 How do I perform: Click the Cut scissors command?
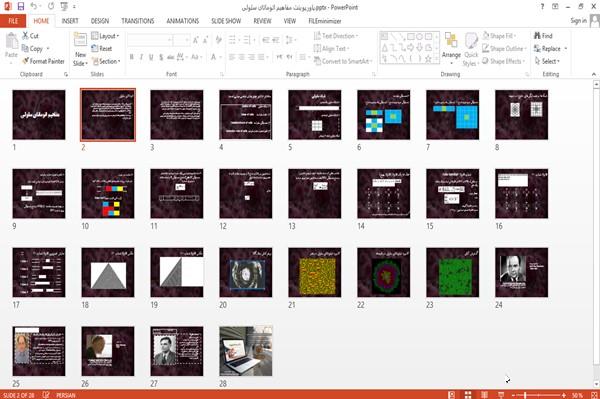(31, 36)
